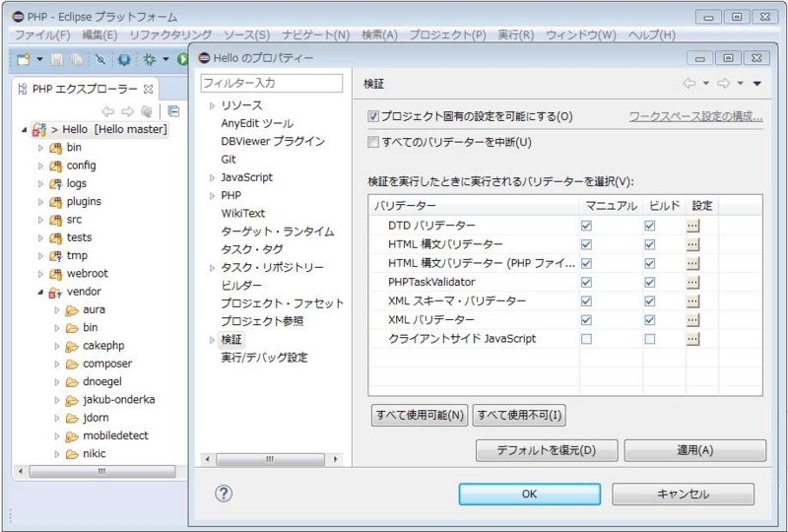Toggle manual checkbox for PHPTaskValidator
This screenshot has width=788, height=532.
tap(586, 283)
